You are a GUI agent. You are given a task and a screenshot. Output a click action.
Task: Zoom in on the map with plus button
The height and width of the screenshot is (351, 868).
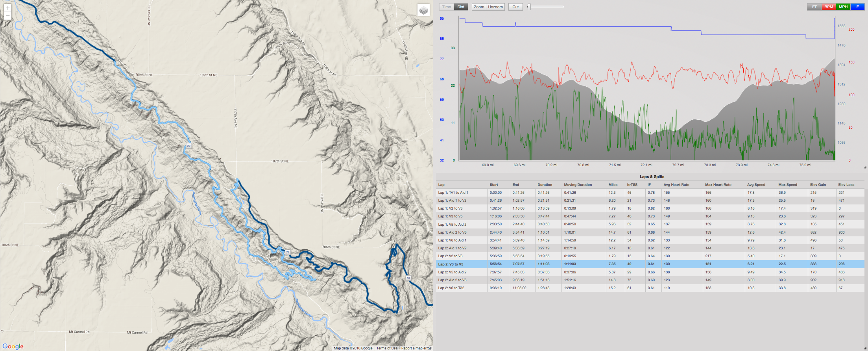[x=7, y=7]
